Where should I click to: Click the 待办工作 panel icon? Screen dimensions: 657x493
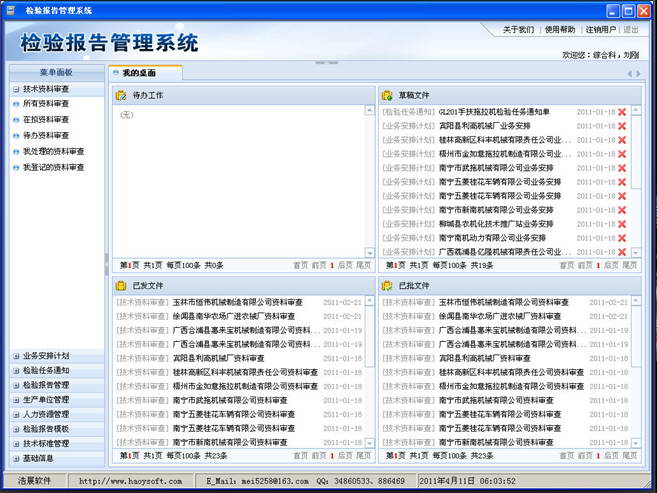pos(121,96)
